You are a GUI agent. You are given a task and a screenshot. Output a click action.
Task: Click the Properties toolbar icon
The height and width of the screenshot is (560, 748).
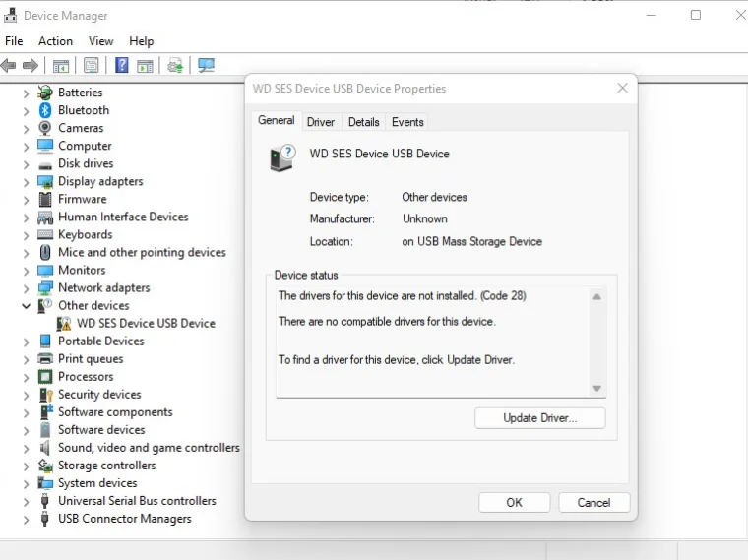92,66
